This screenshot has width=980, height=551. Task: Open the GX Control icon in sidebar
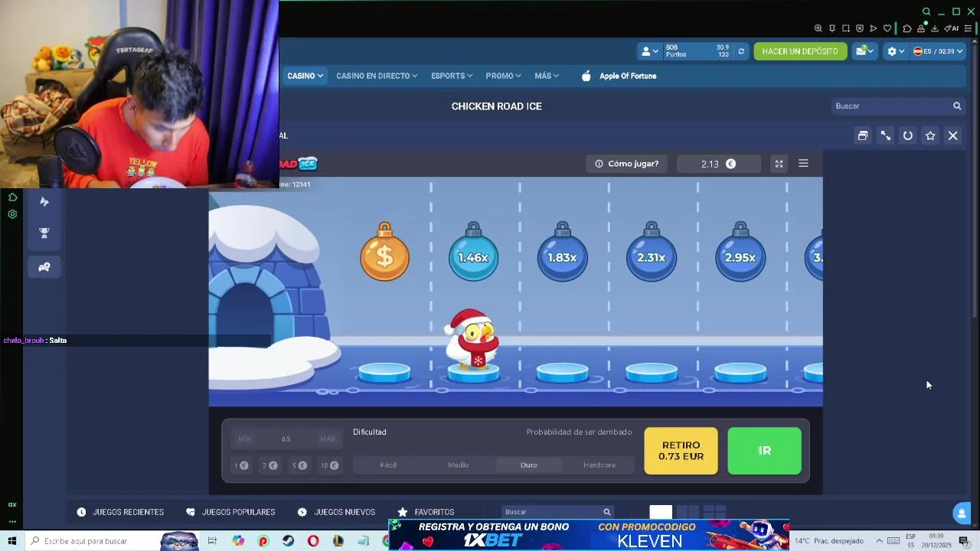[x=12, y=214]
